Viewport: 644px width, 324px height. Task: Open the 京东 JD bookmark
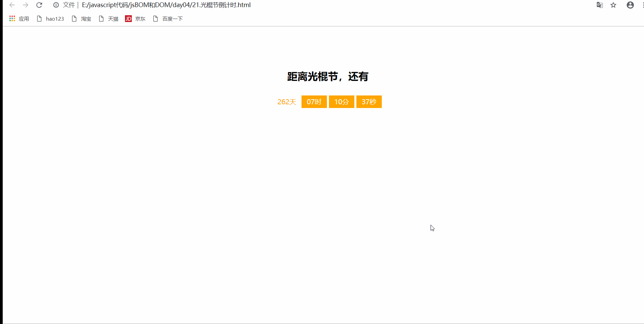(135, 19)
